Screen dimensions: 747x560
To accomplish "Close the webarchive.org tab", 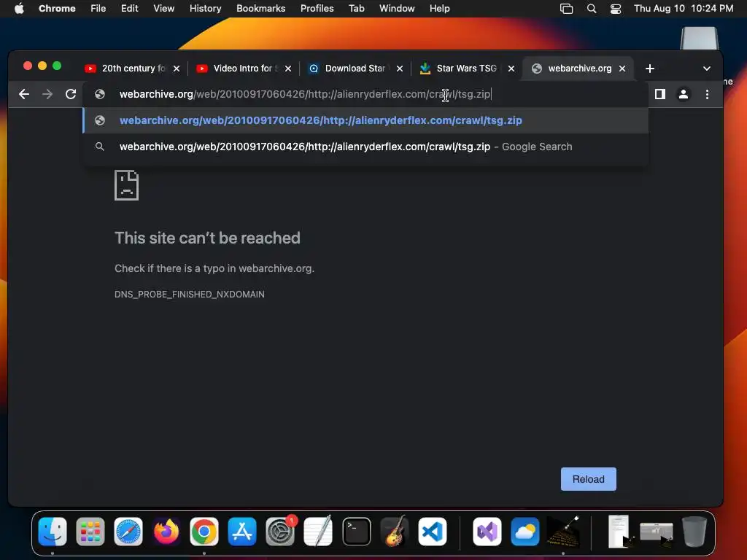I will (622, 69).
